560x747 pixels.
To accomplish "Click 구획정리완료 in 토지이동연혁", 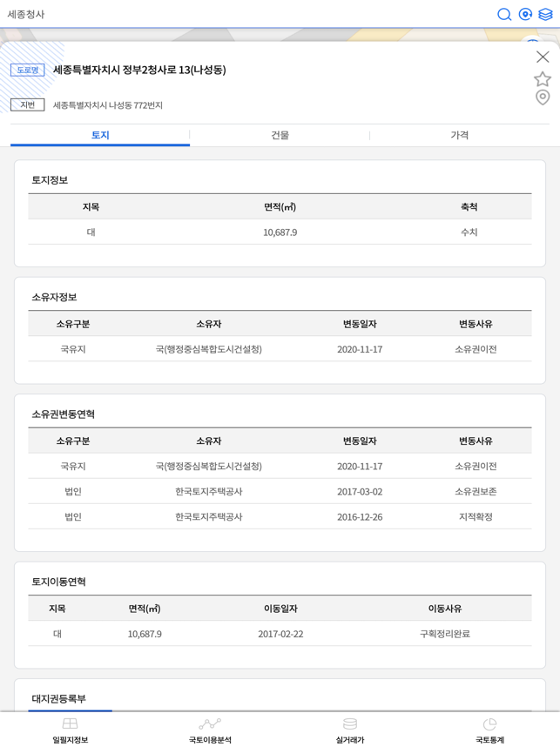I will (x=445, y=634).
